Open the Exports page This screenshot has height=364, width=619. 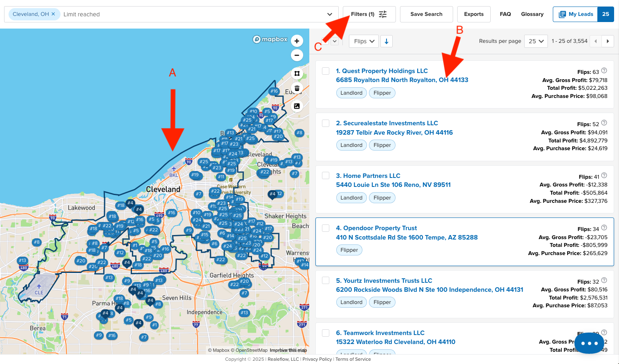pos(474,14)
